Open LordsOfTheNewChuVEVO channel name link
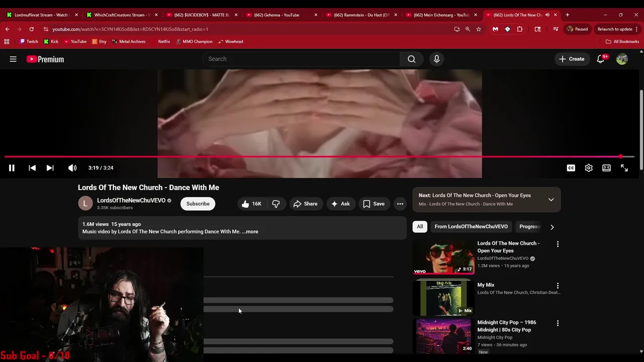 131,200
